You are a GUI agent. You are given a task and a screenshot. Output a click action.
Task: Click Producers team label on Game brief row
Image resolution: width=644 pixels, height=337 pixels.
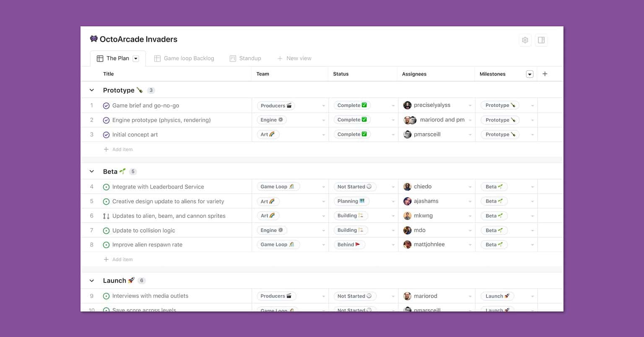[276, 106]
